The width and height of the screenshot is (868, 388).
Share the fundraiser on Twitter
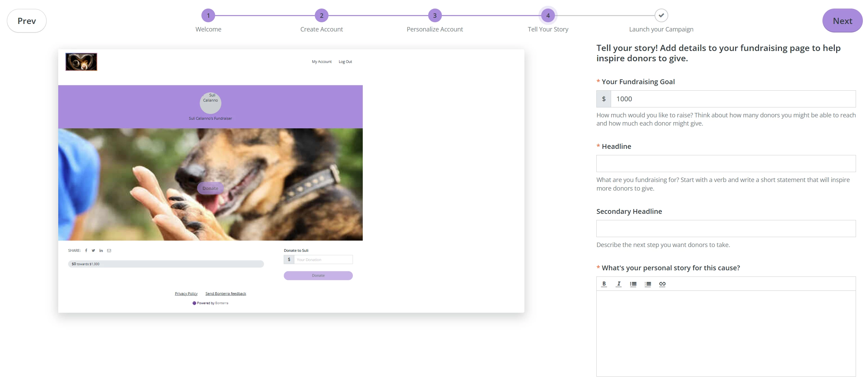point(93,250)
